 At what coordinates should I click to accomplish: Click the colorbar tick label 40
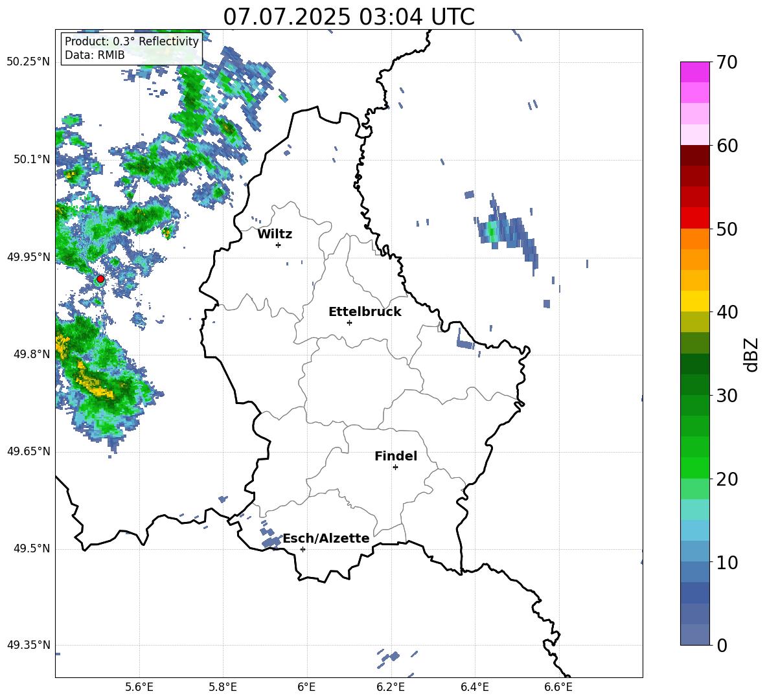tap(727, 312)
